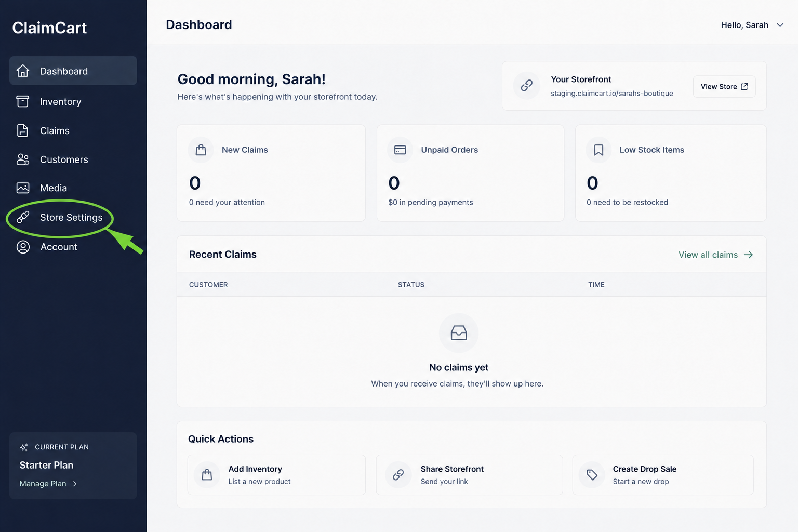This screenshot has width=798, height=532.
Task: Click the Create Drop Sale tag icon
Action: (x=592, y=475)
